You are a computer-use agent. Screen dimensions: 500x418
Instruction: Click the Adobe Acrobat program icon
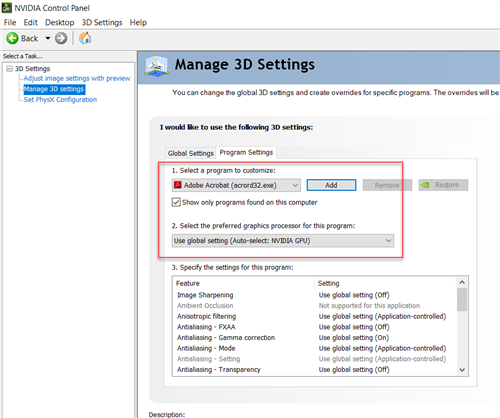(x=178, y=185)
